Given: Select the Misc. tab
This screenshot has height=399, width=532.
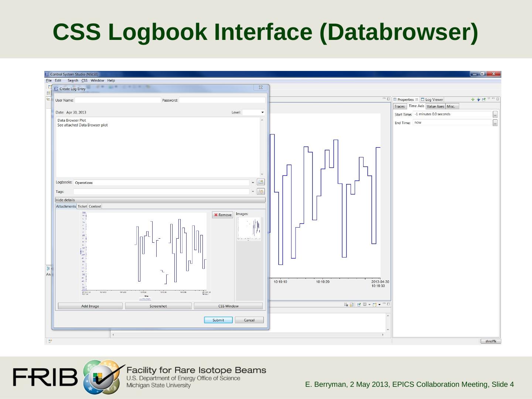Looking at the screenshot, I should (452, 106).
